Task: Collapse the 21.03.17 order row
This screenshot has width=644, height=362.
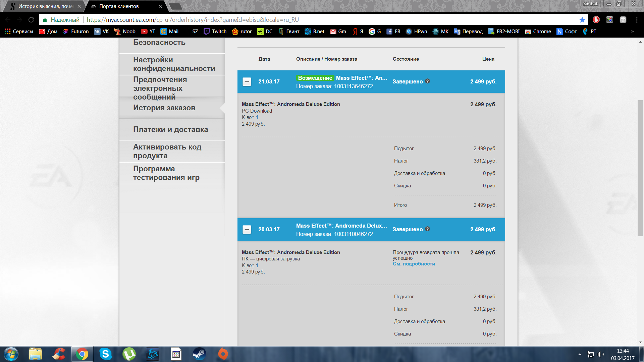Action: [247, 81]
